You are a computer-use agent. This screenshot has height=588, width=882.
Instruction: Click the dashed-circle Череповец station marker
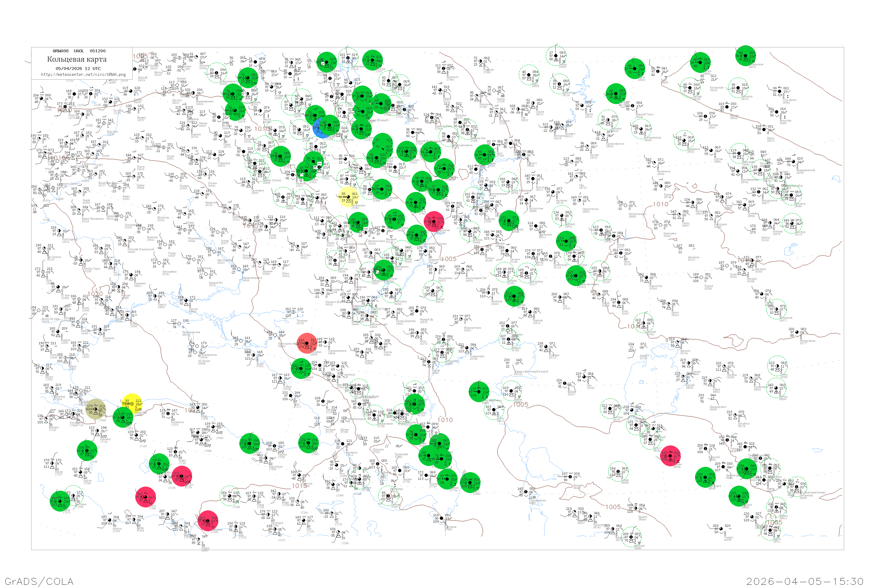tap(348, 57)
